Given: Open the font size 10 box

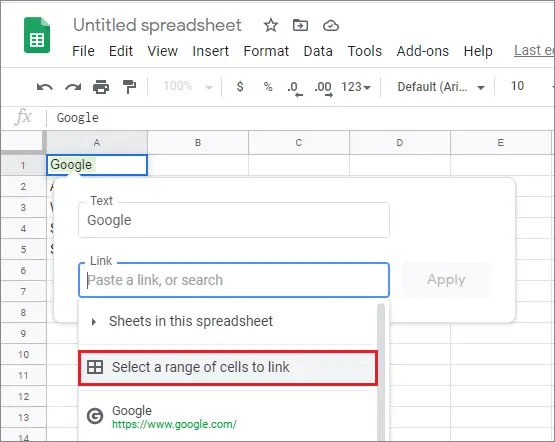Looking at the screenshot, I should (x=517, y=86).
